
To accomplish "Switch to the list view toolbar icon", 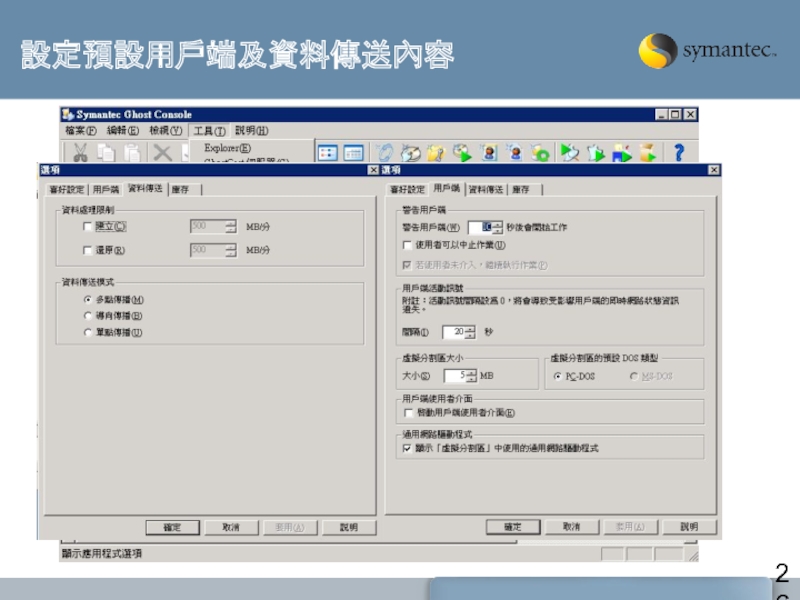I will click(x=328, y=153).
